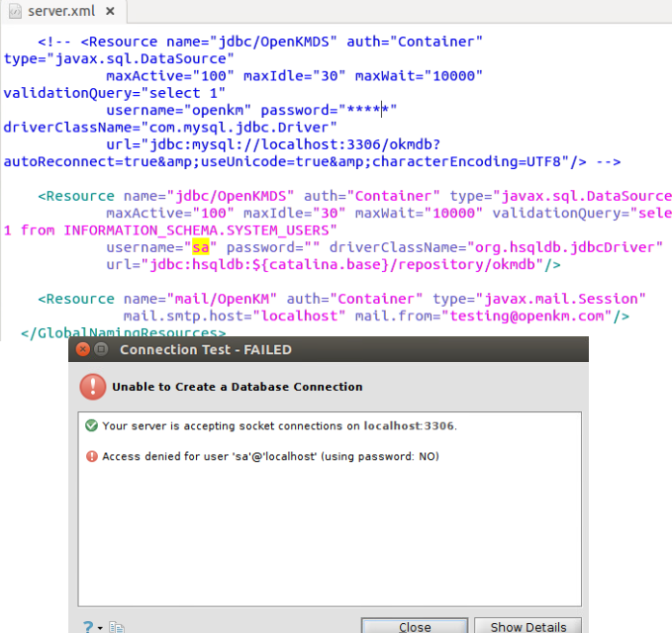Click 'com.mysql.jdbc.Driver' driver class text
The width and height of the screenshot is (672, 633).
point(239,128)
